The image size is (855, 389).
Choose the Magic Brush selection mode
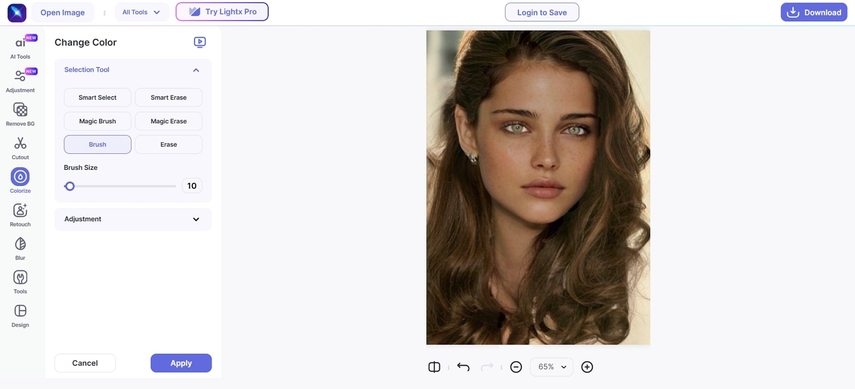coord(98,121)
